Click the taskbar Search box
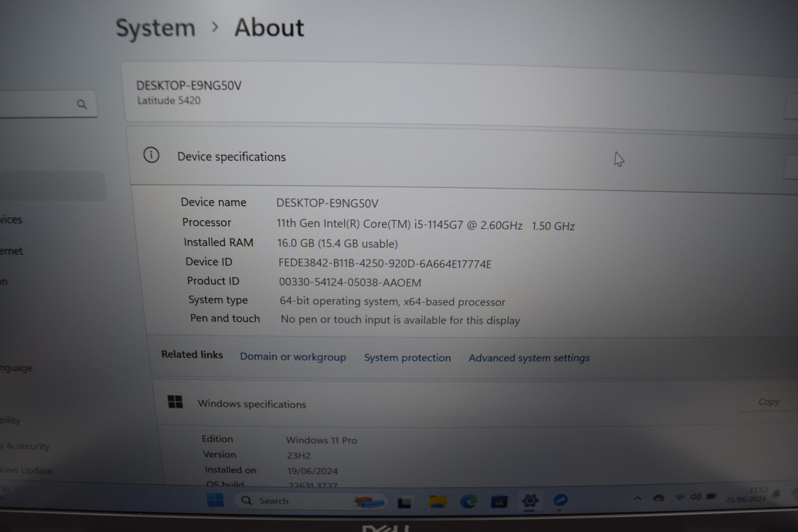This screenshot has width=798, height=532. 310,501
